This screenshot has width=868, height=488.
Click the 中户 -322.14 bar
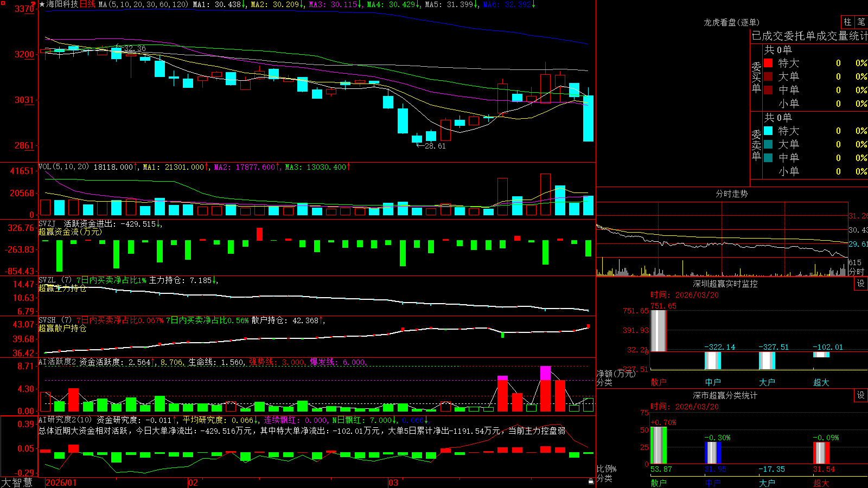tap(713, 361)
